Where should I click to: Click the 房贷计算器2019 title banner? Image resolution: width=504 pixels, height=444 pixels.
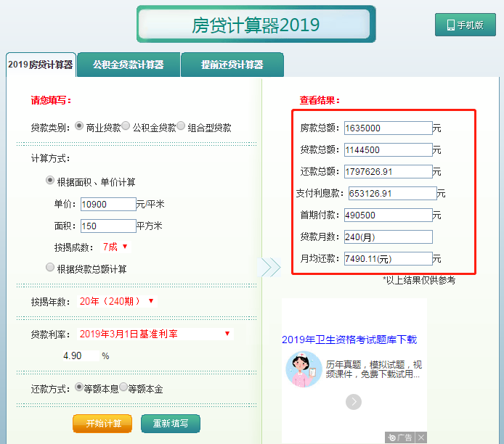point(256,25)
